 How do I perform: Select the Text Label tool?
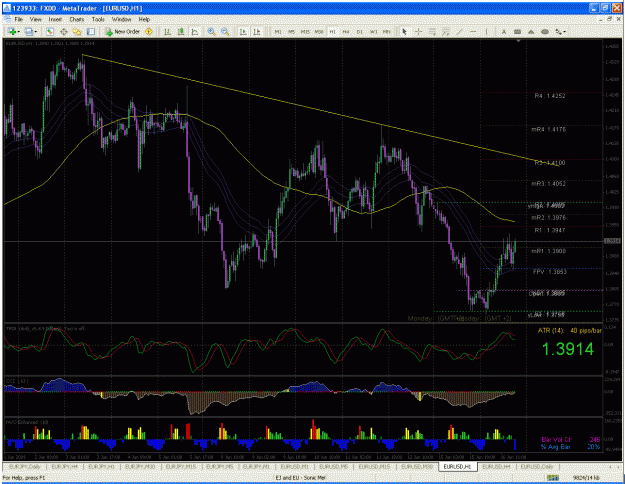tap(517, 31)
